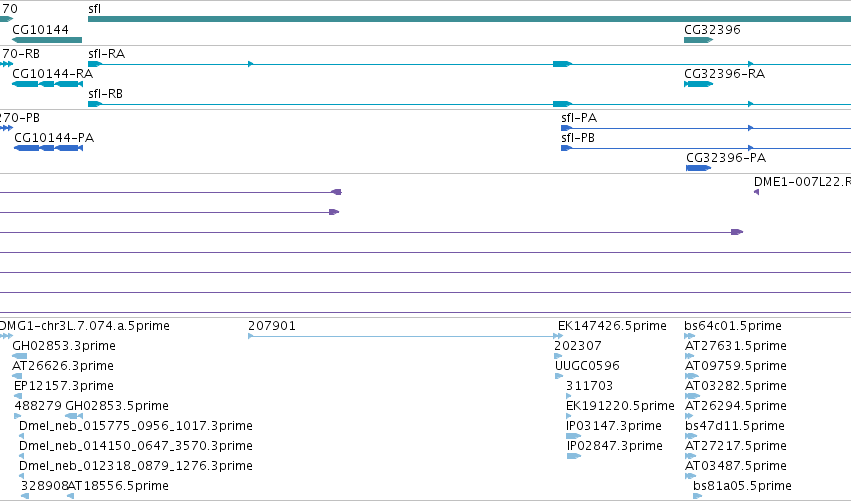Image resolution: width=851 pixels, height=501 pixels.
Task: Click the sfl-PB protein label
Action: tap(578, 138)
